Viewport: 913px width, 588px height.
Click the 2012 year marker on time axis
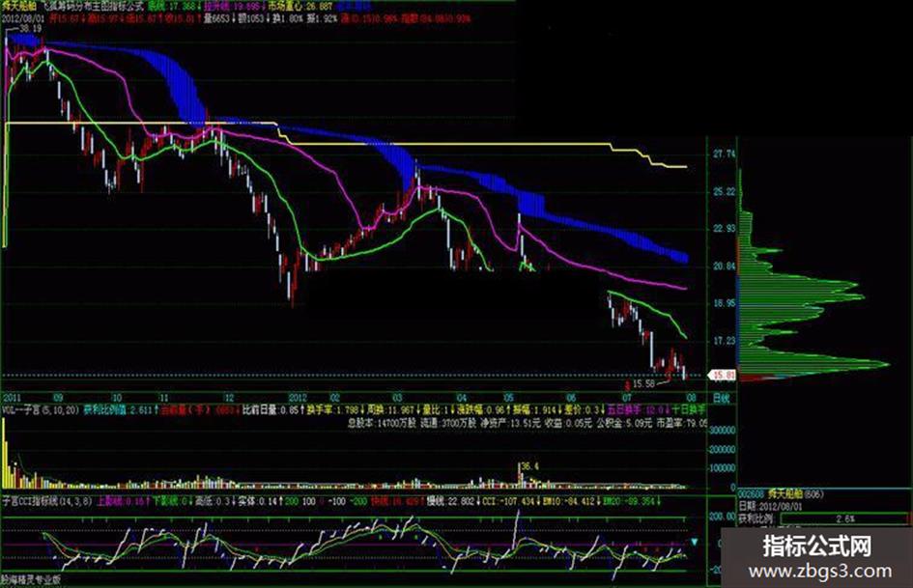point(298,398)
